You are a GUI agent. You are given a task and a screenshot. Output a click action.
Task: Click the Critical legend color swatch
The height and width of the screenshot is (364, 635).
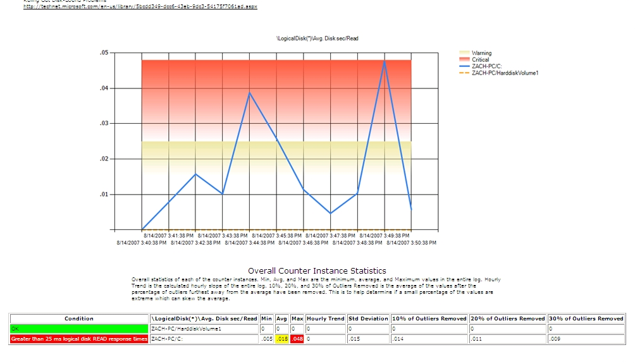click(464, 59)
